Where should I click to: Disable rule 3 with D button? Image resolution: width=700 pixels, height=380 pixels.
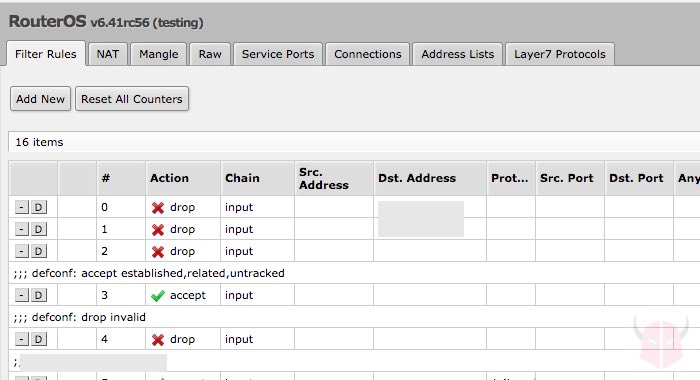point(38,295)
